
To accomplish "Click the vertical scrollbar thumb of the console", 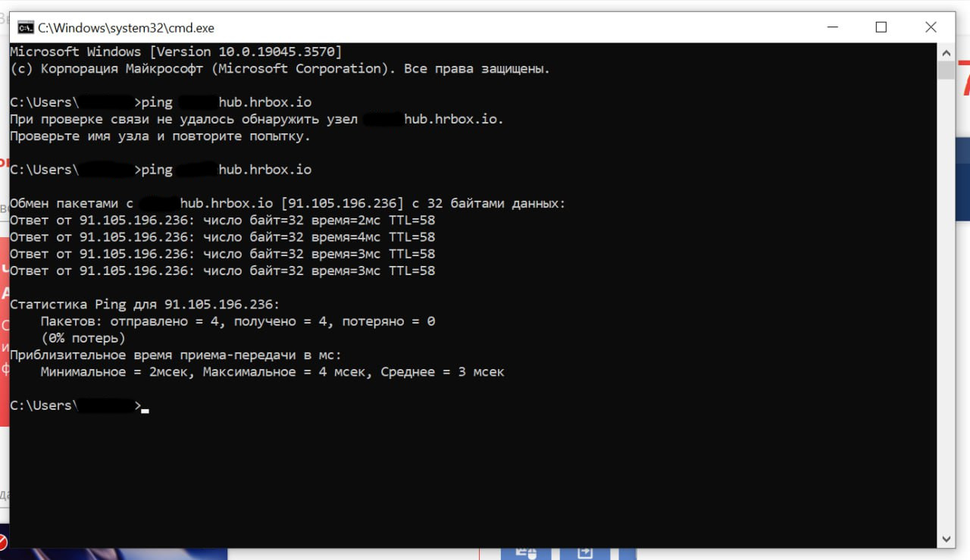I will pos(945,70).
